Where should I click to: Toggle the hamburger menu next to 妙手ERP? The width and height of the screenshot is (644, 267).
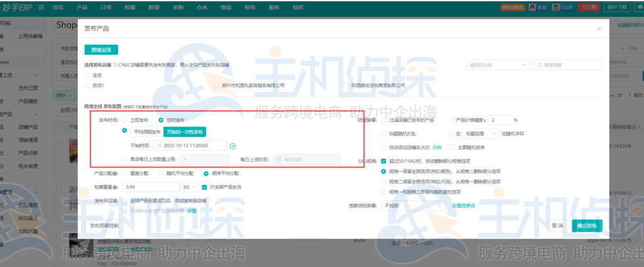[x=41, y=8]
